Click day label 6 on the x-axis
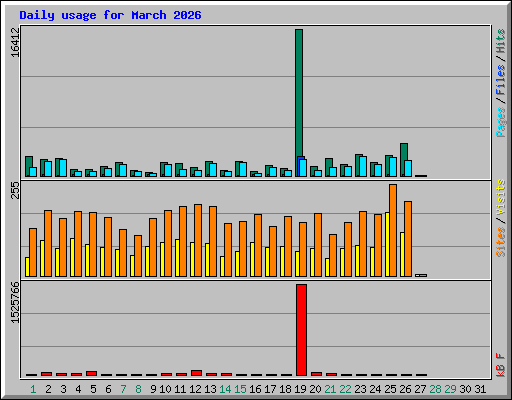This screenshot has height=400, width=512. point(108,389)
